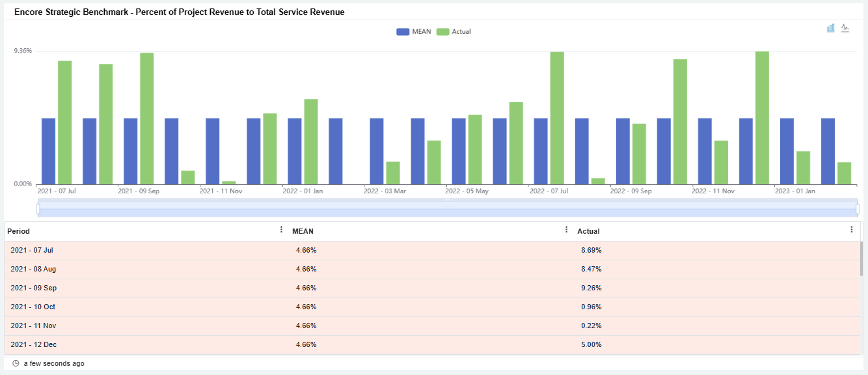Toggle the MEAN series in the legend

[414, 31]
